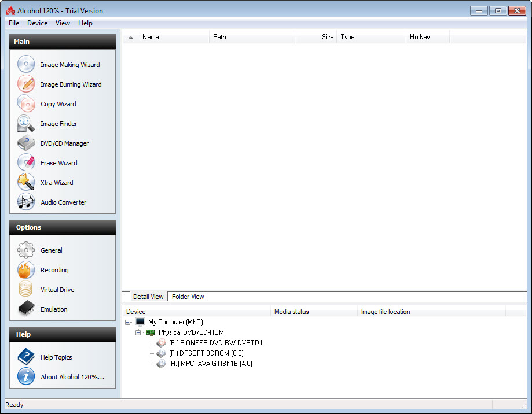
Task: Open Recording options link
Action: (54, 270)
